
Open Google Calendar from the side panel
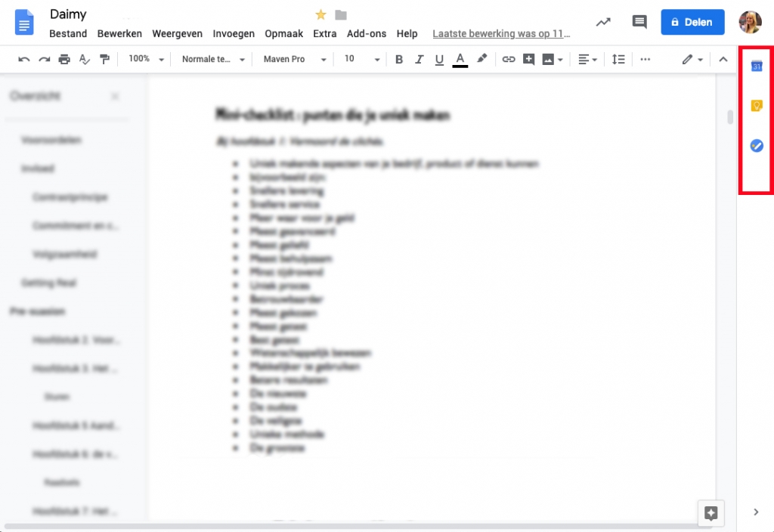point(756,66)
